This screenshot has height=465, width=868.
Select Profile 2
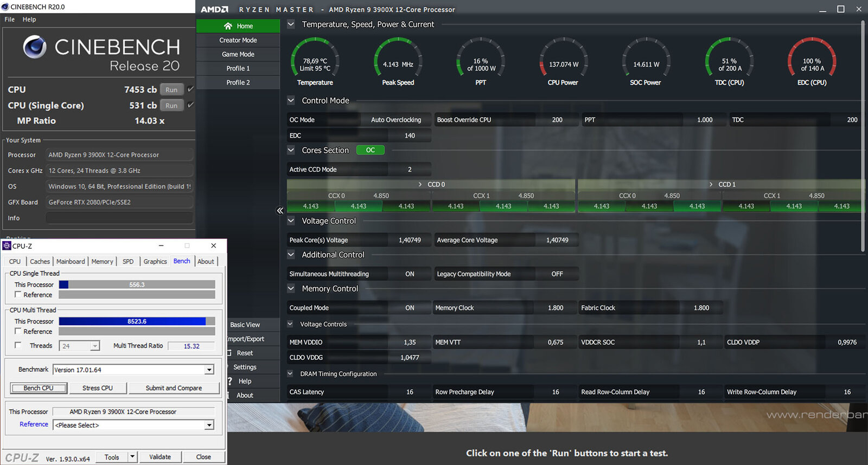click(238, 82)
